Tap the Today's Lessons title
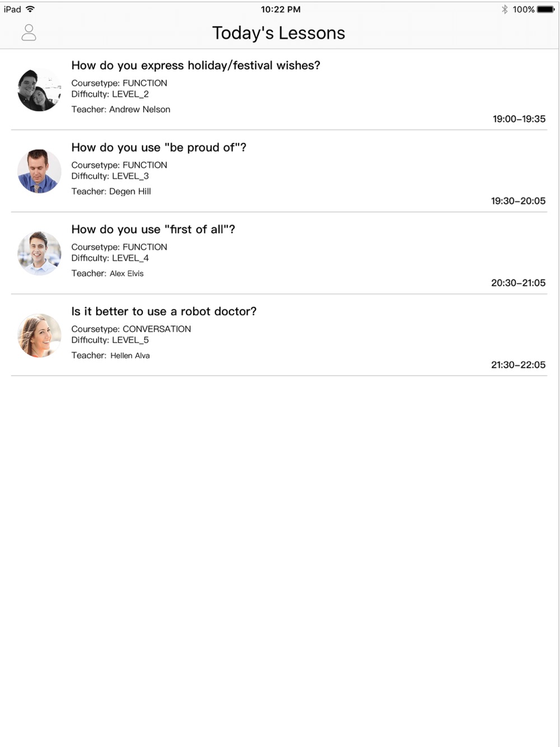This screenshot has width=560, height=747. tap(279, 33)
